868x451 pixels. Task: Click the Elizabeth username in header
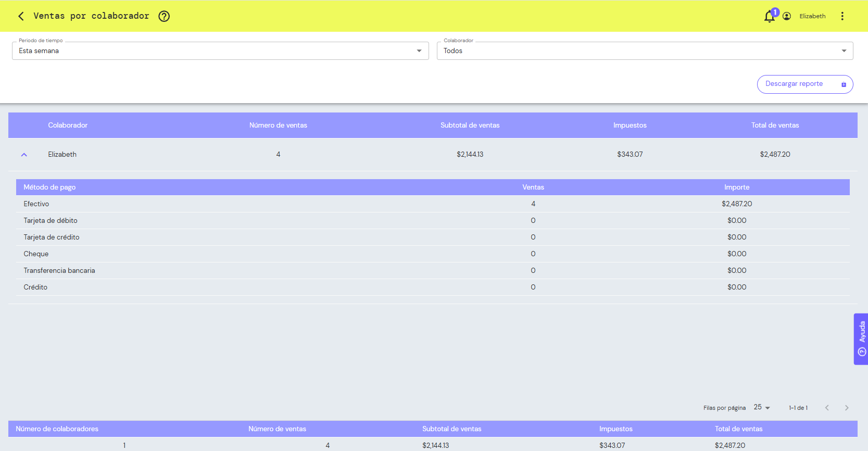(x=812, y=16)
